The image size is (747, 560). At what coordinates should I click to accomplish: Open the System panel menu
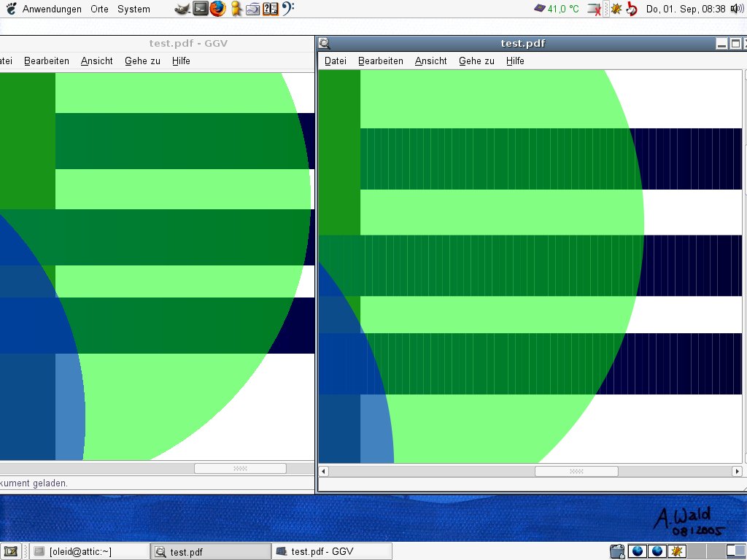tap(133, 9)
